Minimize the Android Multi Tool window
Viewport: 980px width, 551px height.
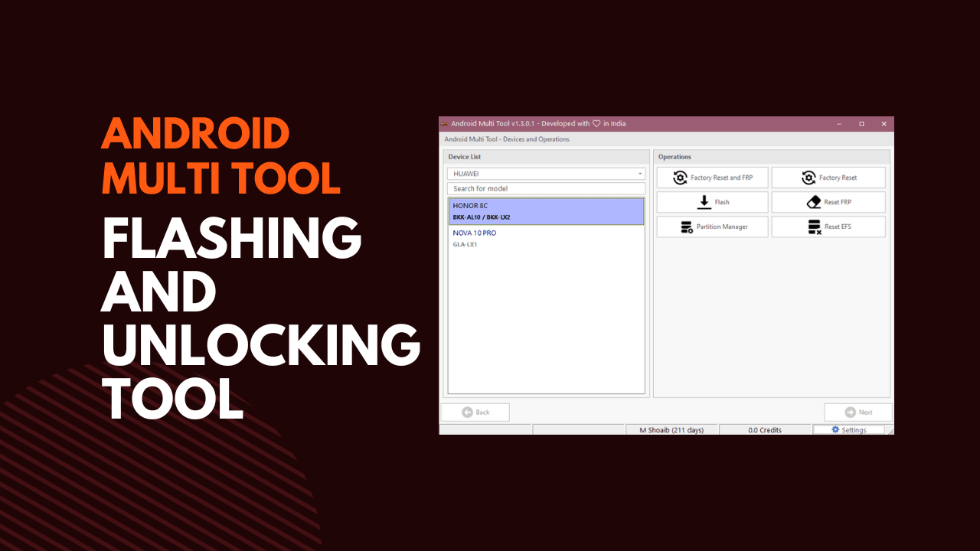[x=839, y=123]
